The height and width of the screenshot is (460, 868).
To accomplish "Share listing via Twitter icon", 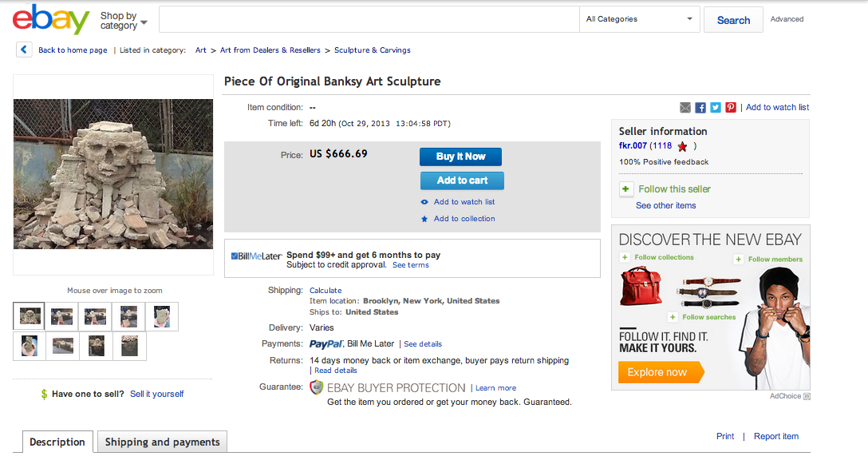I will coord(716,108).
